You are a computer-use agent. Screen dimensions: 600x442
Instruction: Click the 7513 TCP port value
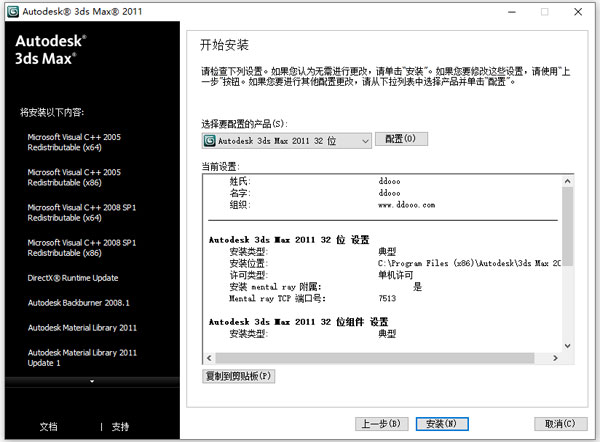click(x=387, y=298)
